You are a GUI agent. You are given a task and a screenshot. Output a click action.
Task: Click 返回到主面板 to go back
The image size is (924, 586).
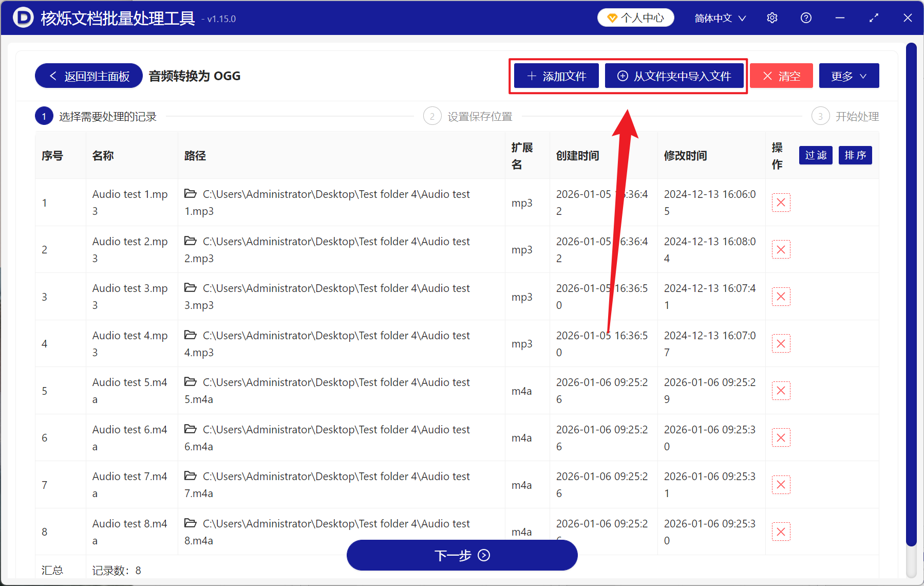click(x=88, y=76)
